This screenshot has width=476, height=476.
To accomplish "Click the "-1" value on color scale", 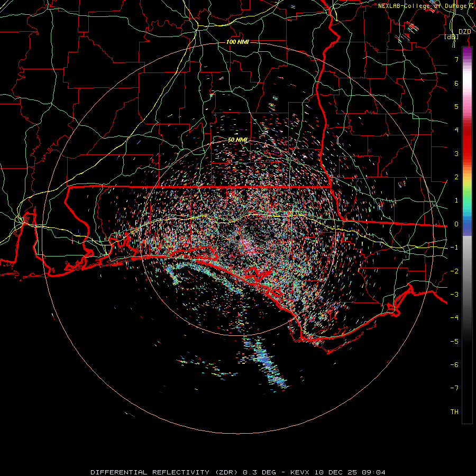I will click(x=454, y=248).
